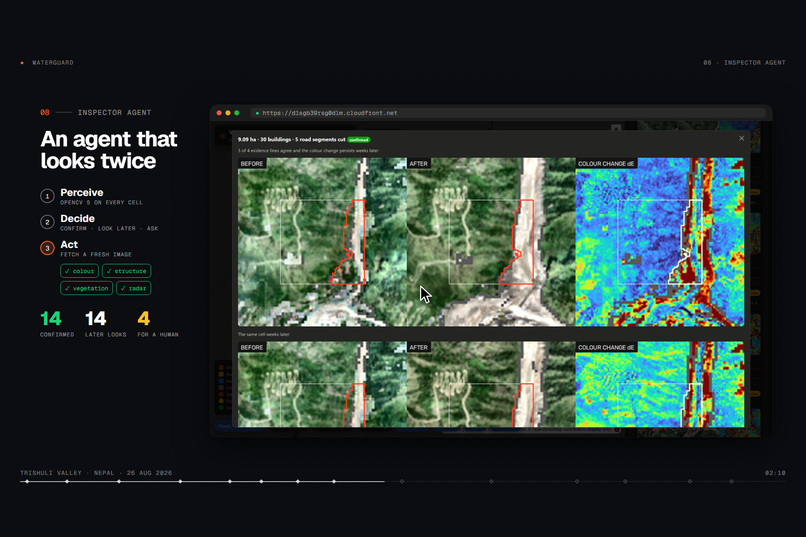Toggle the checked 'structure' evidence chip
806x537 pixels.
pyautogui.click(x=126, y=271)
